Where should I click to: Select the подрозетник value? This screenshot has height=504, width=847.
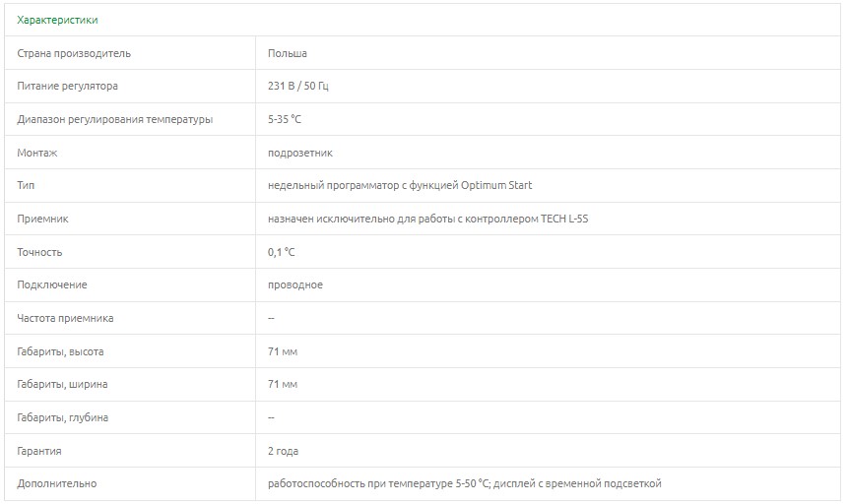point(300,153)
